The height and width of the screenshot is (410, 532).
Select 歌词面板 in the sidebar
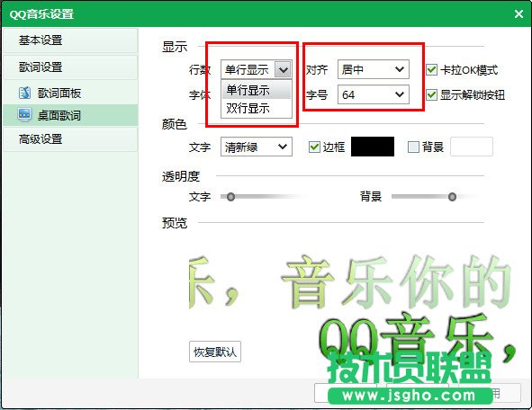[x=70, y=93]
